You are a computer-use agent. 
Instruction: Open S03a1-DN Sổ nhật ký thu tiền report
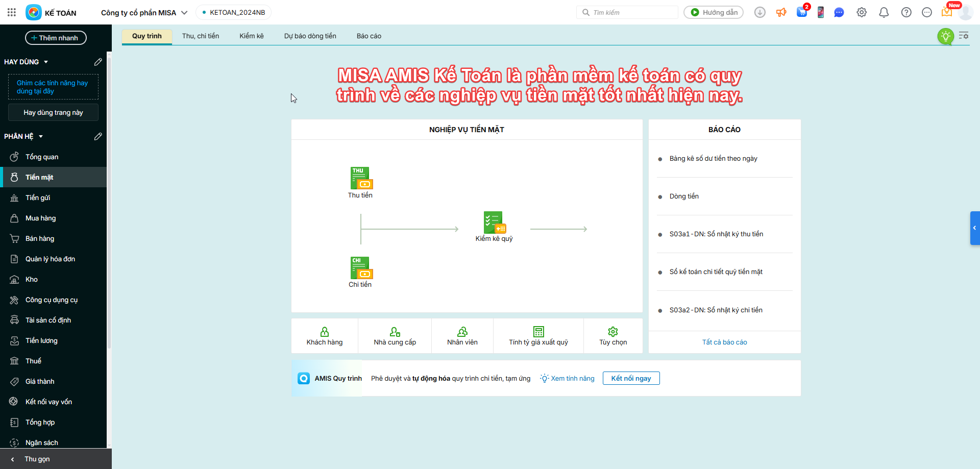pos(717,234)
